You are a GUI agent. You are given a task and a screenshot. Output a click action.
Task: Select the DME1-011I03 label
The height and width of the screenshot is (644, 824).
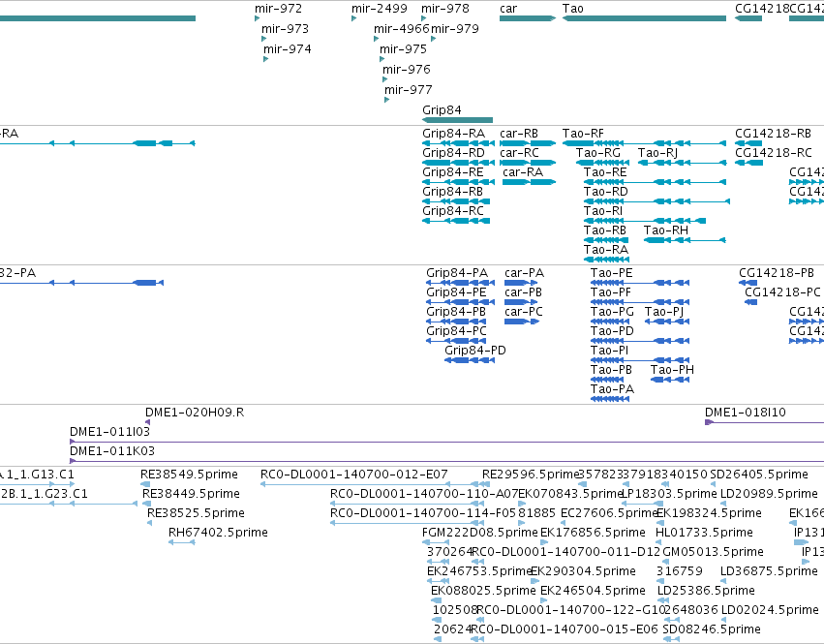tap(109, 432)
